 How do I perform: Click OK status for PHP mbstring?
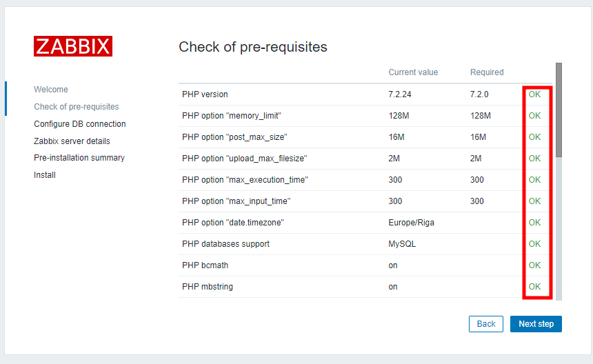(534, 287)
